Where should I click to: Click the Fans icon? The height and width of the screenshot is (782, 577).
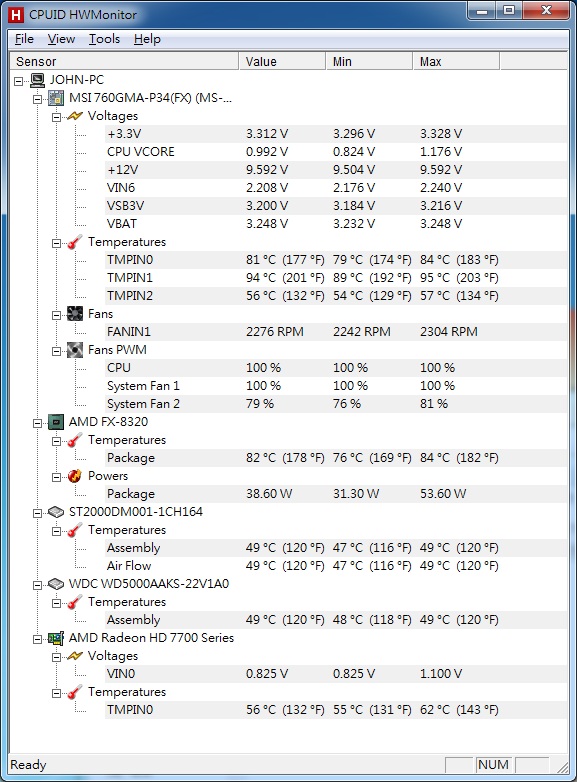click(x=75, y=314)
